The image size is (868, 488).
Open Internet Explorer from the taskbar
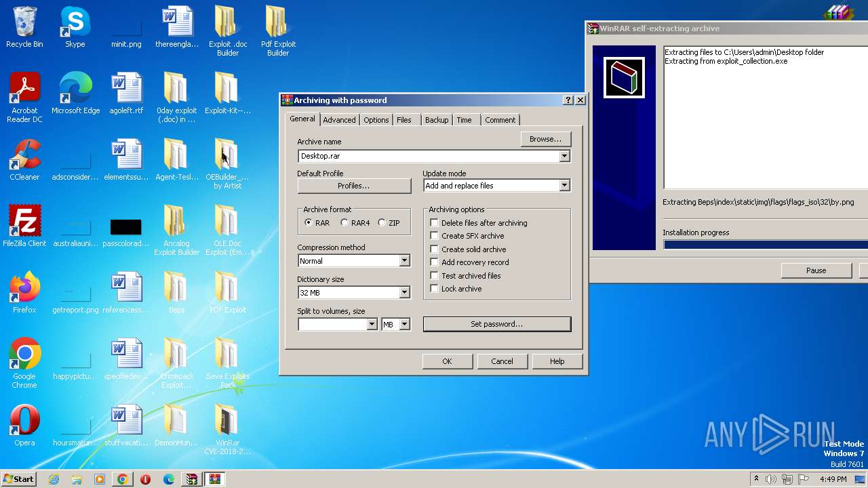pyautogui.click(x=54, y=479)
